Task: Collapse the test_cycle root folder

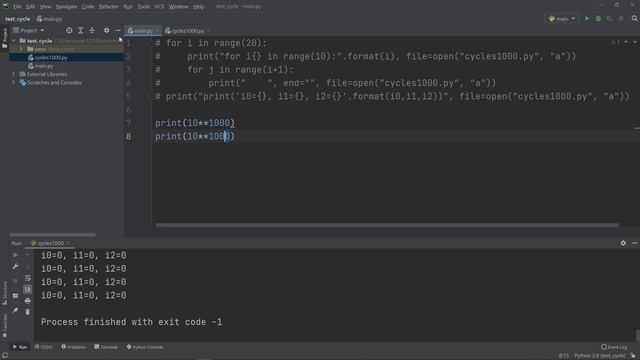Action: [x=13, y=41]
